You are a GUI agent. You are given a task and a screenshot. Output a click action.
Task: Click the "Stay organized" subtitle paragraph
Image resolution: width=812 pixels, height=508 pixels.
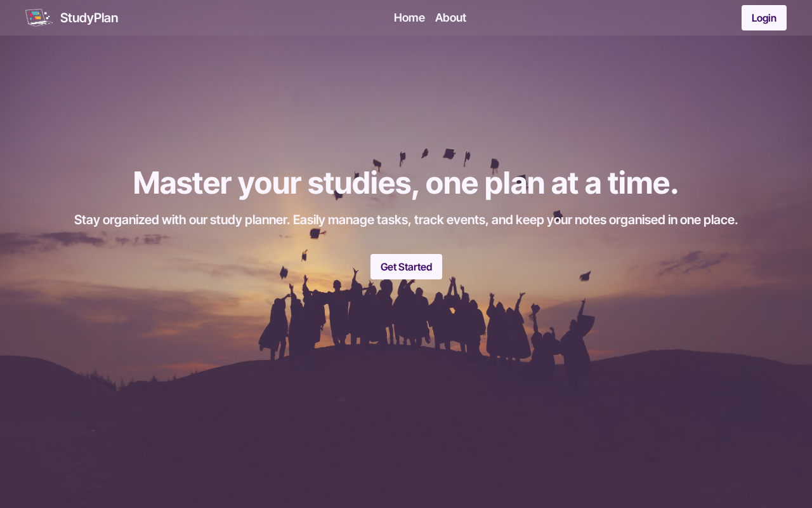pos(406,220)
